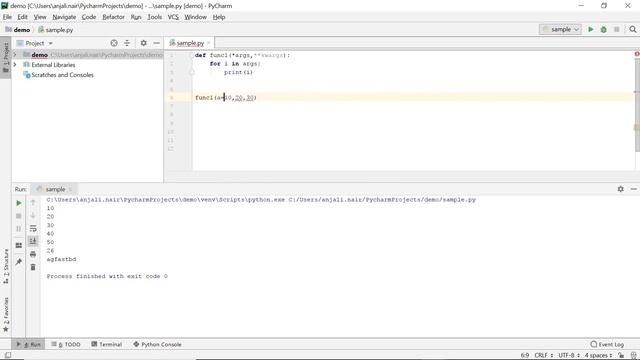This screenshot has width=640, height=360.
Task: Click demo breadcrumb in navigation bar
Action: pos(18,30)
